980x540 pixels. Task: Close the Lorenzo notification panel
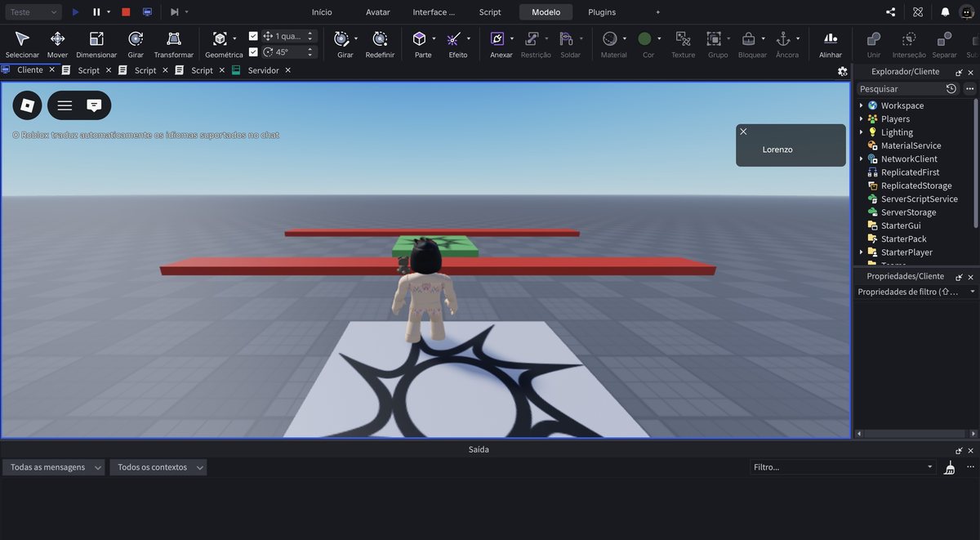pyautogui.click(x=743, y=131)
